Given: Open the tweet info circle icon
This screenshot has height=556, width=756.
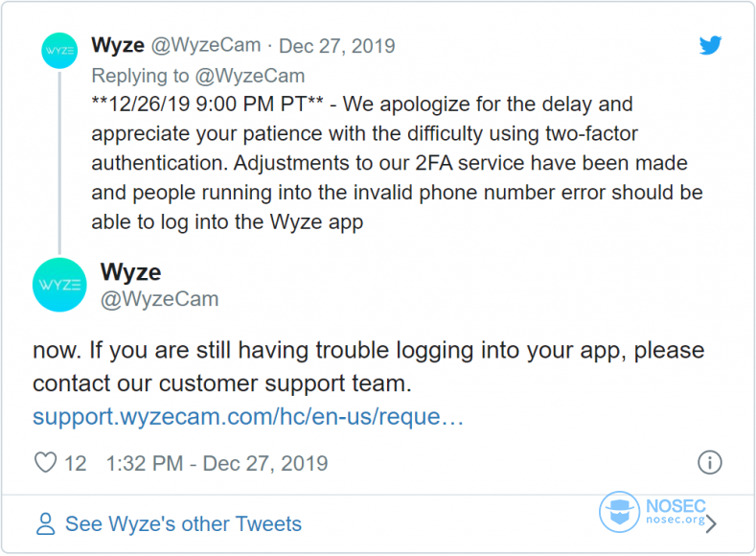Looking at the screenshot, I should tap(710, 463).
